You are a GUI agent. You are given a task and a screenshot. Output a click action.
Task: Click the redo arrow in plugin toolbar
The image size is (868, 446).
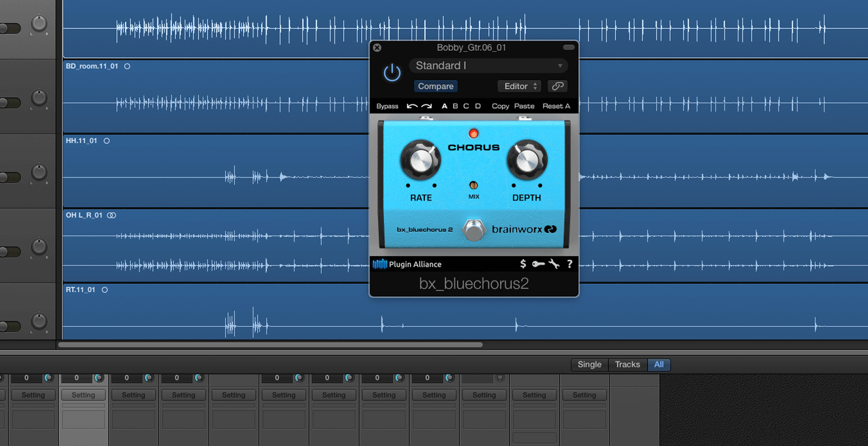(x=426, y=106)
